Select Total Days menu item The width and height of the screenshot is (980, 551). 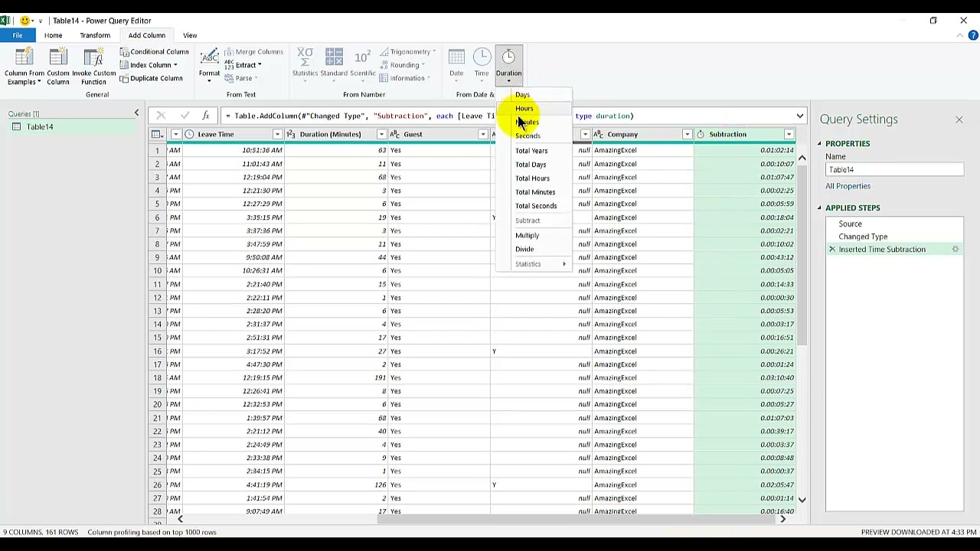[531, 165]
